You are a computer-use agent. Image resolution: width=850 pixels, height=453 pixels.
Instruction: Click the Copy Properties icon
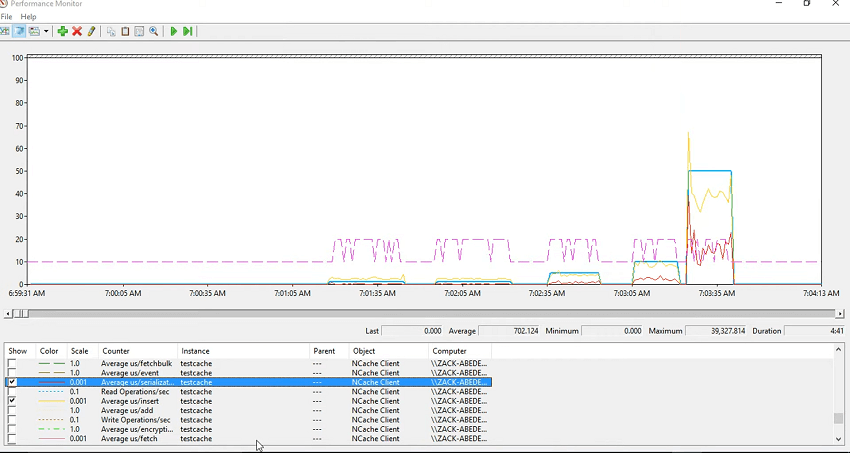click(111, 31)
